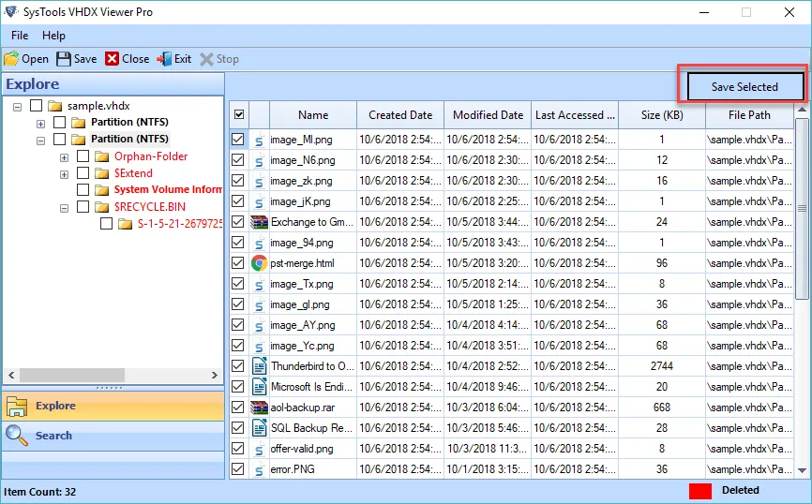Click the Save disk toolbar icon
Image resolution: width=812 pixels, height=504 pixels.
pyautogui.click(x=64, y=59)
